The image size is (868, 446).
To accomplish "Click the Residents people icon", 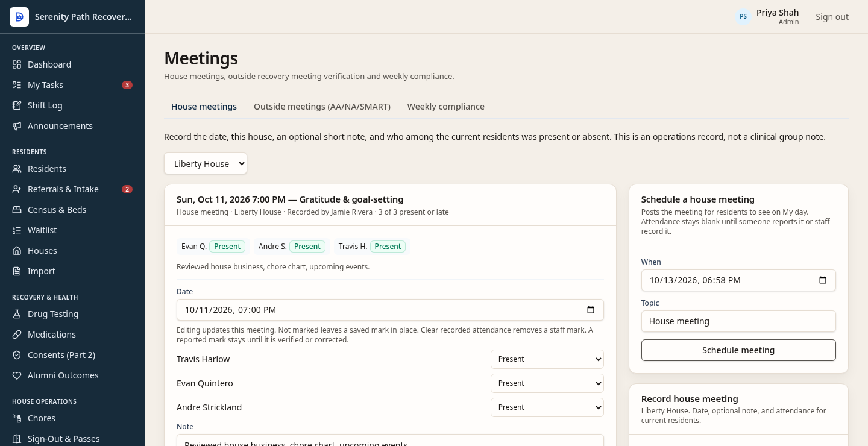I will 17,169.
